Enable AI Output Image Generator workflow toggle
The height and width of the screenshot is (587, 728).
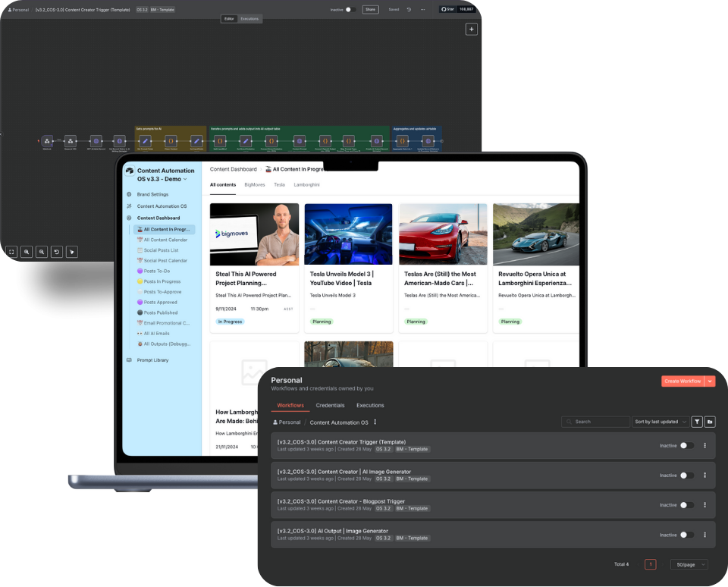click(x=686, y=535)
